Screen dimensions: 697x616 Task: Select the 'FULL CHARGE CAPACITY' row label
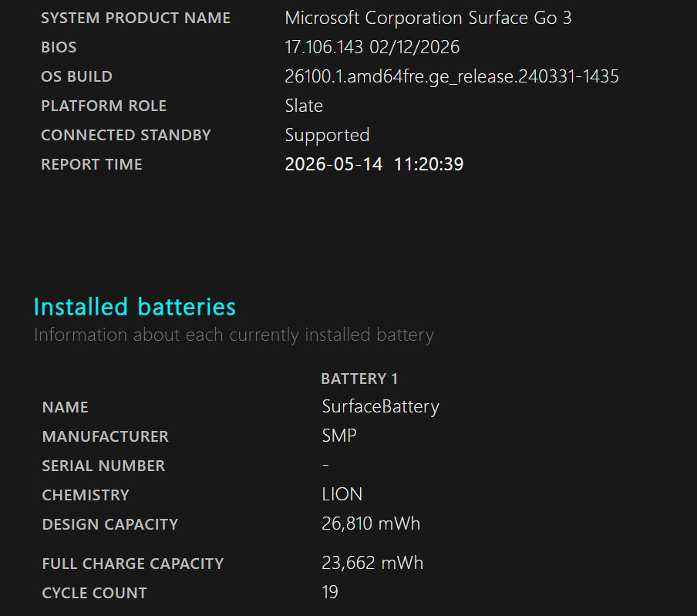pos(133,564)
